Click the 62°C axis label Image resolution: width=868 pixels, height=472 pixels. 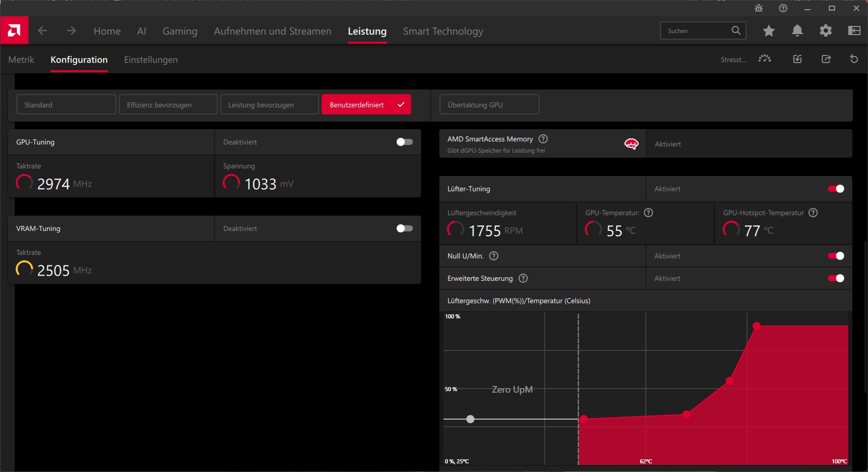646,461
